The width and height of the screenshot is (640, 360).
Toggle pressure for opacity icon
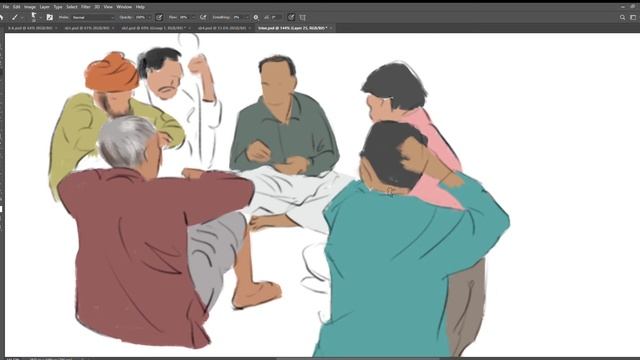click(159, 17)
